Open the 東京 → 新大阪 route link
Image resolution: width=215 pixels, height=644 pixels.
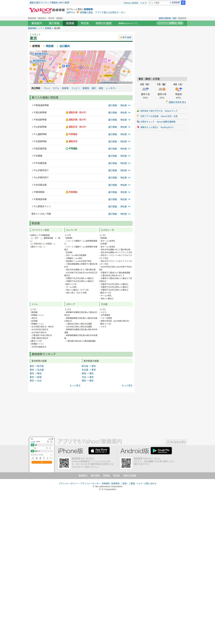37,366
